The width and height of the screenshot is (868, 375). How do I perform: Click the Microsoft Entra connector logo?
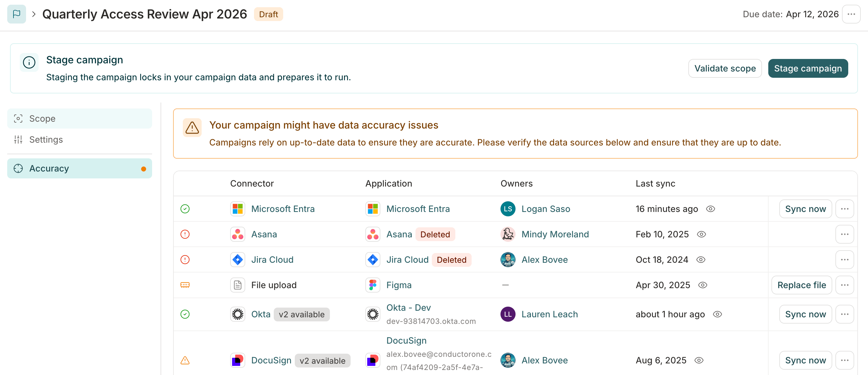click(238, 209)
